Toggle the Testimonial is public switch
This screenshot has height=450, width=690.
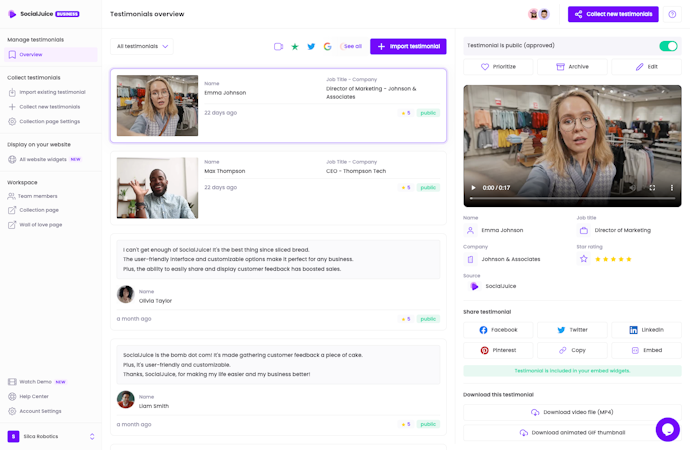tap(668, 46)
